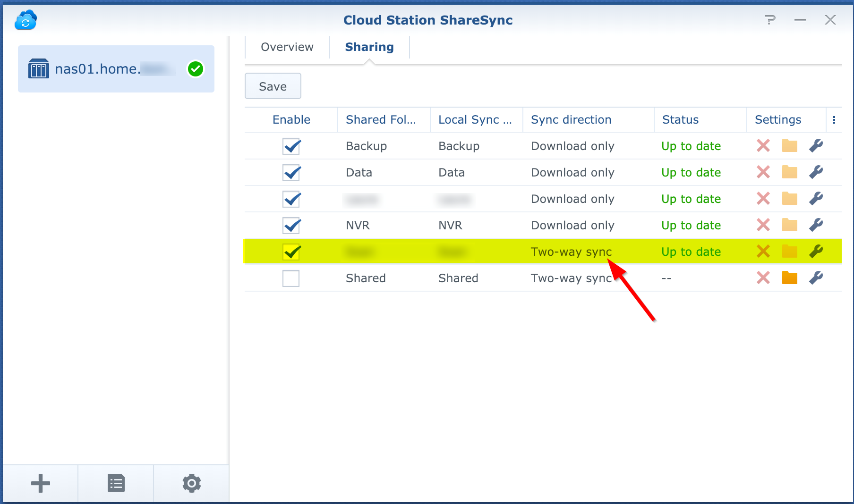
Task: Enable the Shared folder checkbox
Action: point(291,278)
